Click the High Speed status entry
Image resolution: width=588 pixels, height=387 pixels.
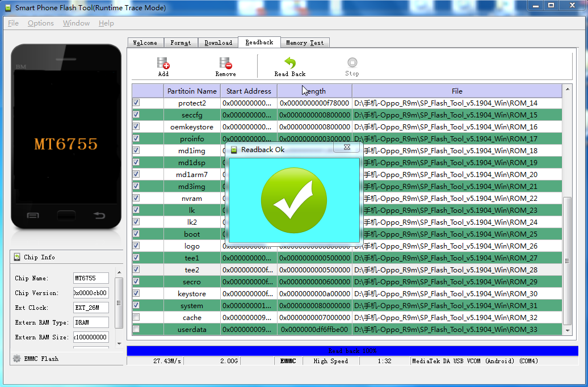coord(331,361)
